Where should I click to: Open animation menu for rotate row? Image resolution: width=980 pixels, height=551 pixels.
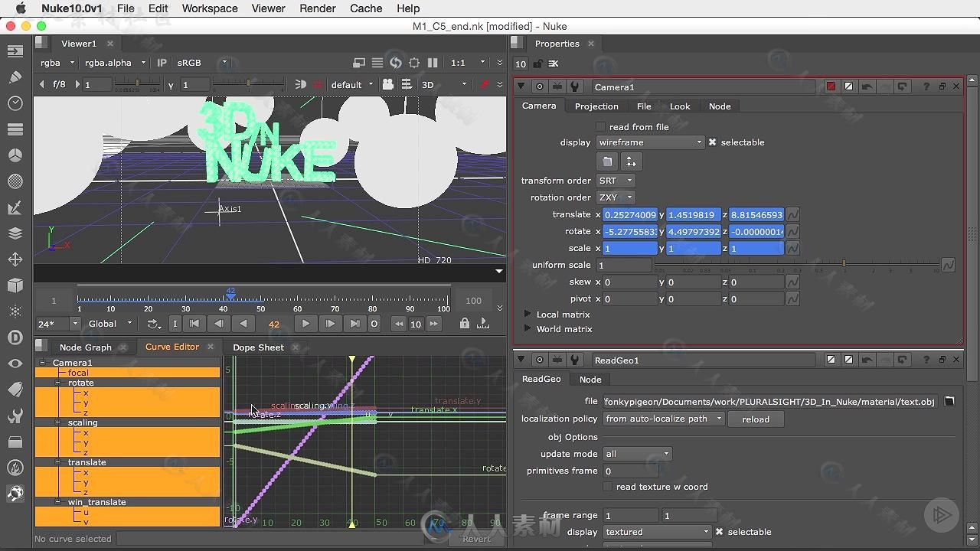coord(792,232)
